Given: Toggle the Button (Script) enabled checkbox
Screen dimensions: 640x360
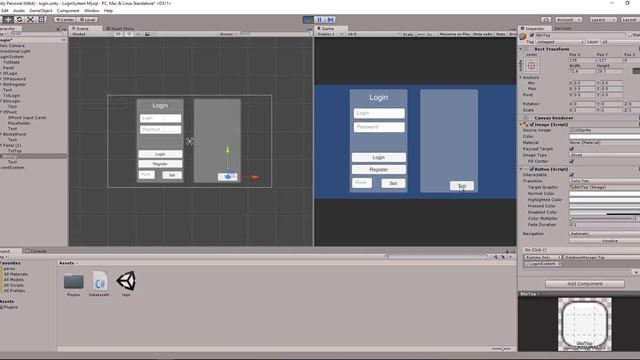Looking at the screenshot, I should (532, 169).
